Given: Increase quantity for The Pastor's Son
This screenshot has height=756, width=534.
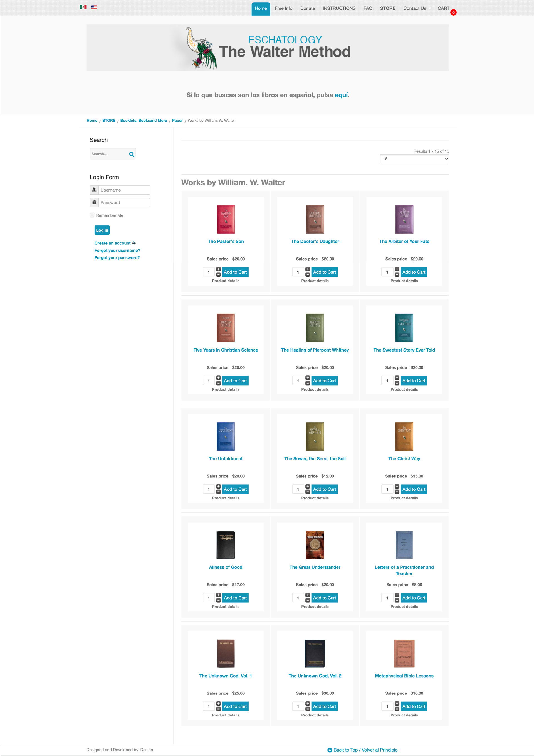Looking at the screenshot, I should (x=219, y=269).
